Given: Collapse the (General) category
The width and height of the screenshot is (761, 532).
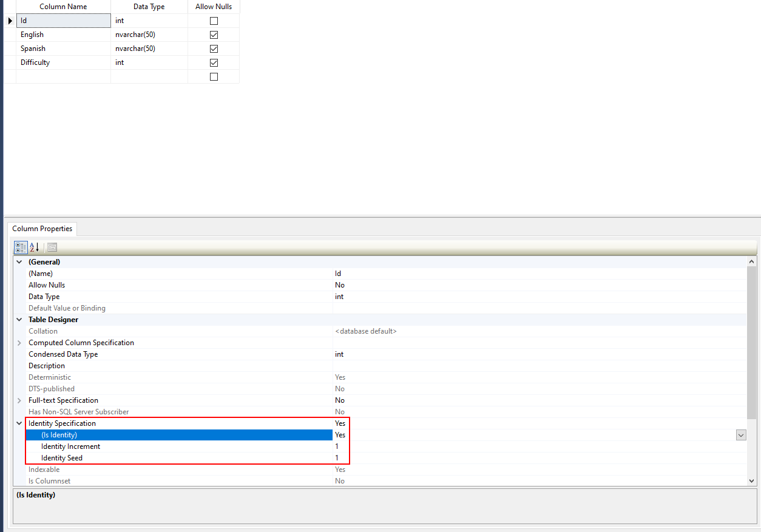Looking at the screenshot, I should tap(19, 261).
